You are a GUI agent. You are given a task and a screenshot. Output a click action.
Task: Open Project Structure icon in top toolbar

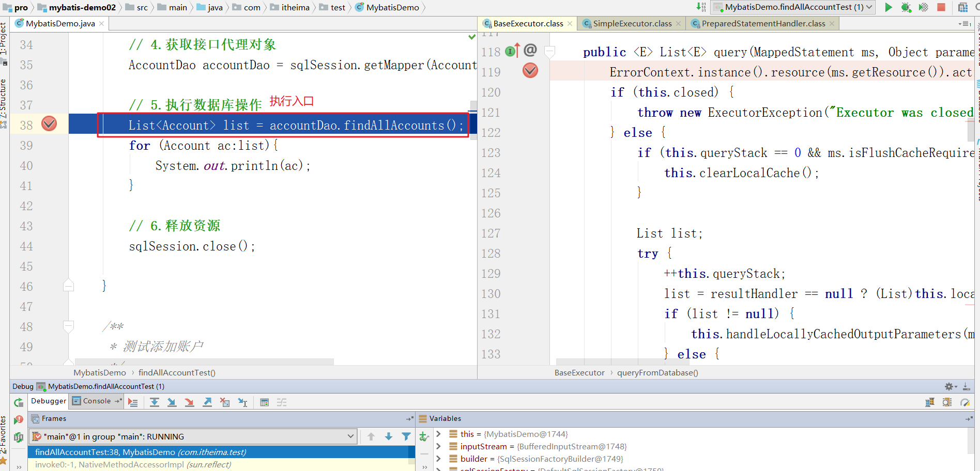coord(962,7)
